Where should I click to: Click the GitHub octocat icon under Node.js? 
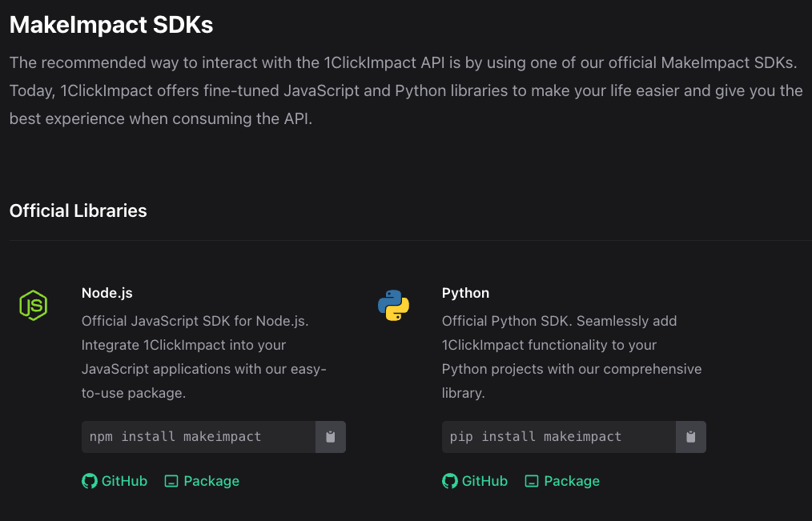coord(89,481)
